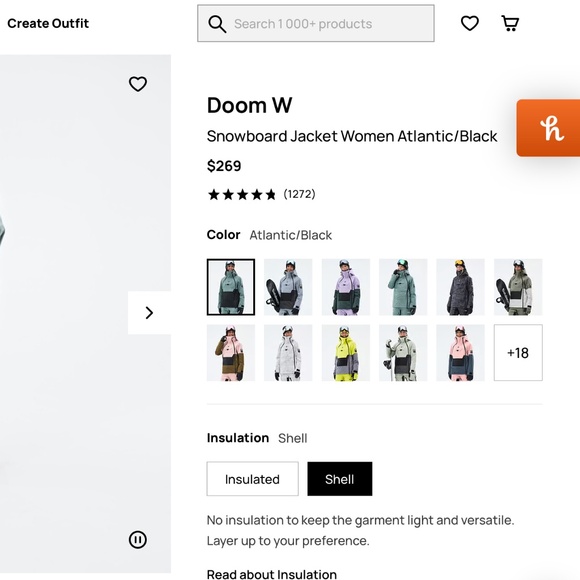580x580 pixels.
Task: Choose the pink and navy jacket color
Action: tap(461, 353)
